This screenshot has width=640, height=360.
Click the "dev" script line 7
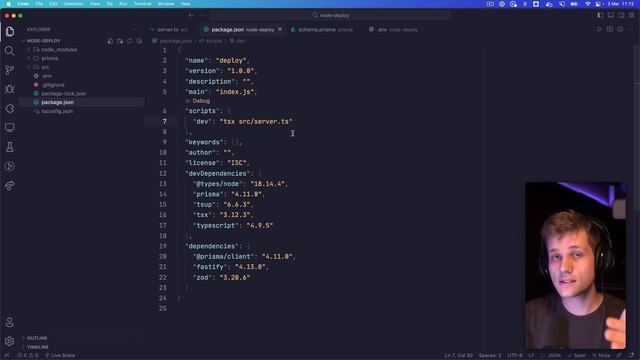242,122
